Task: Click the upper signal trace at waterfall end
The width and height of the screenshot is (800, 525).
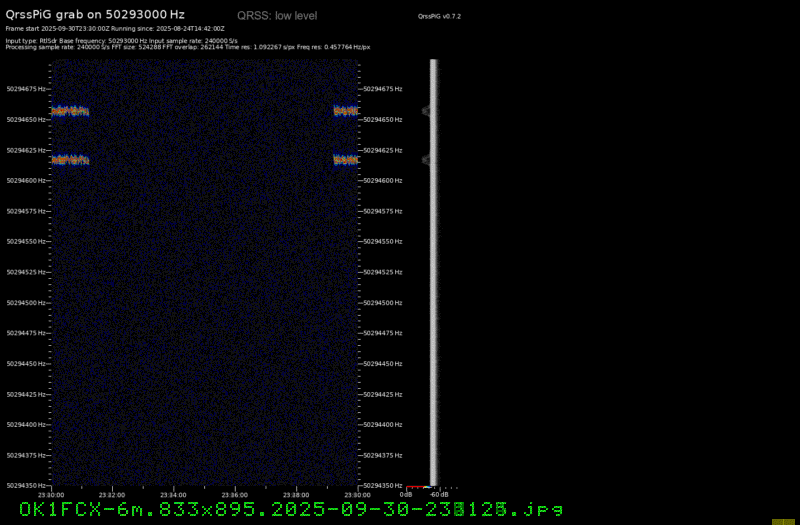Action: [345, 111]
